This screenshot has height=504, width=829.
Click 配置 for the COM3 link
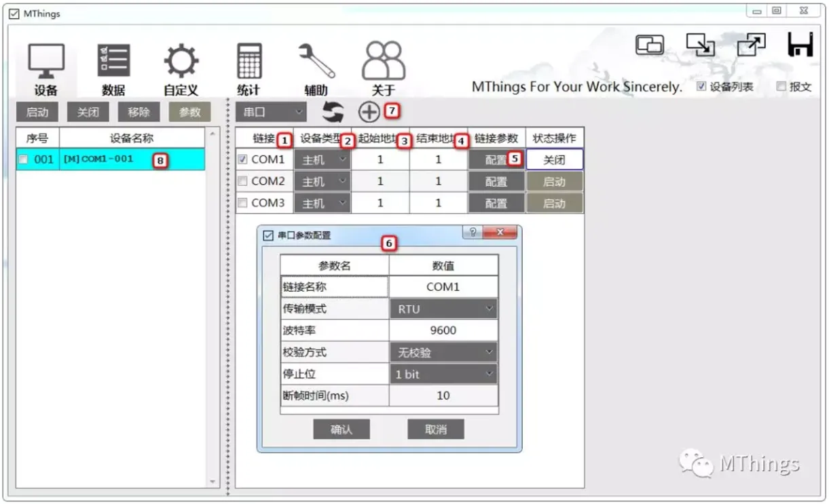(x=496, y=203)
